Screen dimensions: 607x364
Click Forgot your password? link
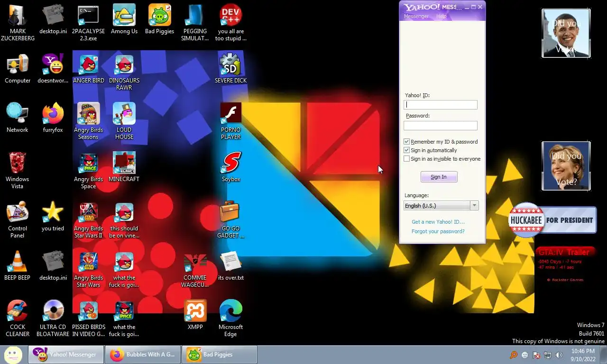tap(438, 231)
